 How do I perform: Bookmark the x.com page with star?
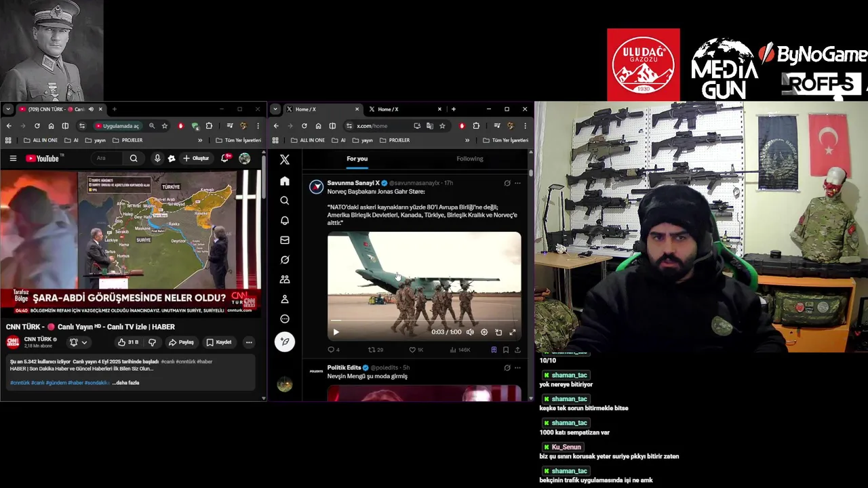pyautogui.click(x=442, y=125)
